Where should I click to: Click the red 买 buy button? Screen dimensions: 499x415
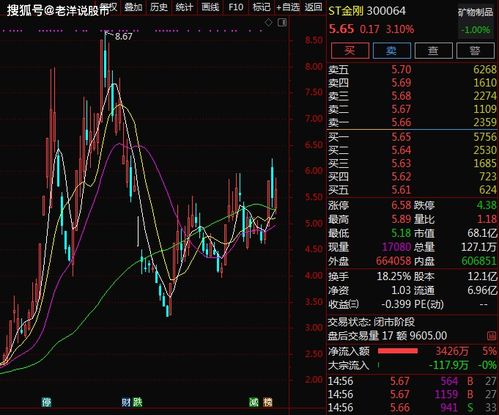350,51
